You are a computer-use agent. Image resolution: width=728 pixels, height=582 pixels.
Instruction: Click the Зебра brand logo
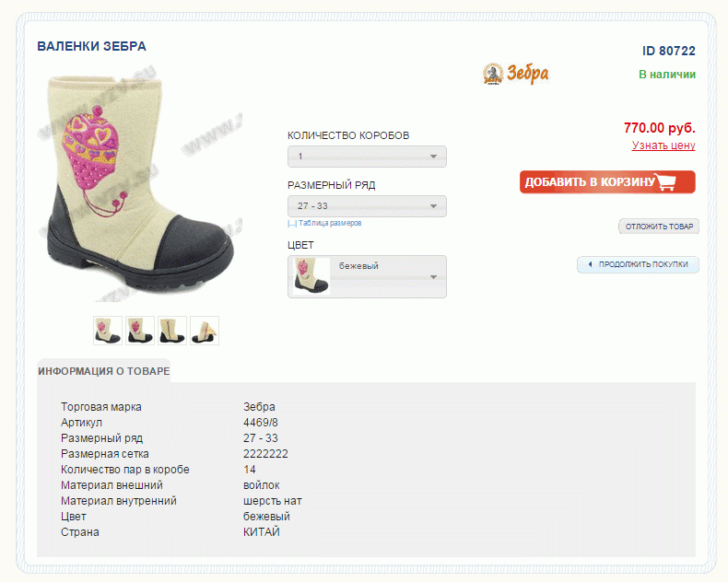[516, 74]
